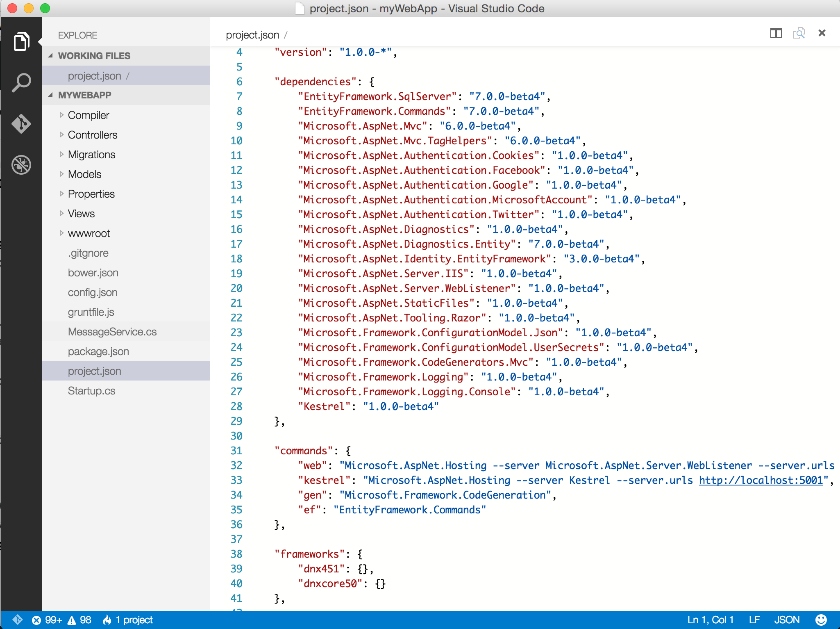This screenshot has height=629, width=840.
Task: Show the 98 warnings in status bar
Action: [x=79, y=620]
